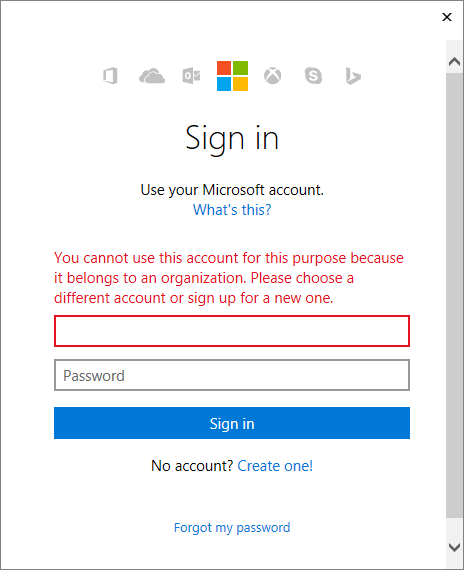This screenshot has width=464, height=570.
Task: Focus the Password input field
Action: coord(232,375)
